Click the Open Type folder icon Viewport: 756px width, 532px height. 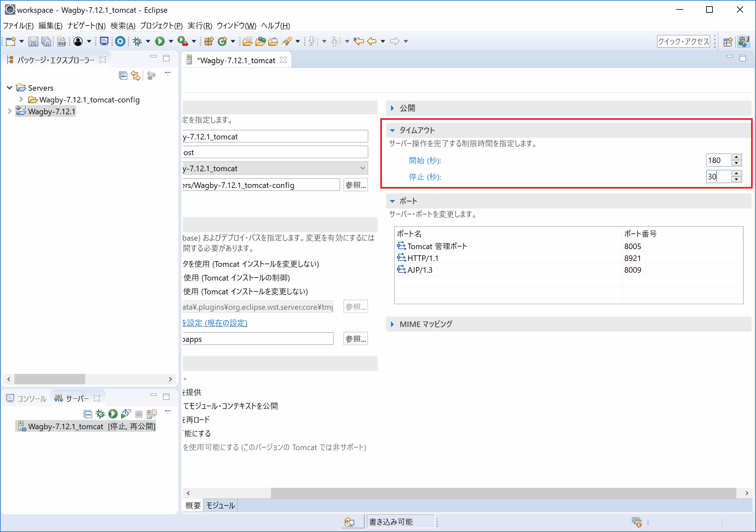coord(247,42)
